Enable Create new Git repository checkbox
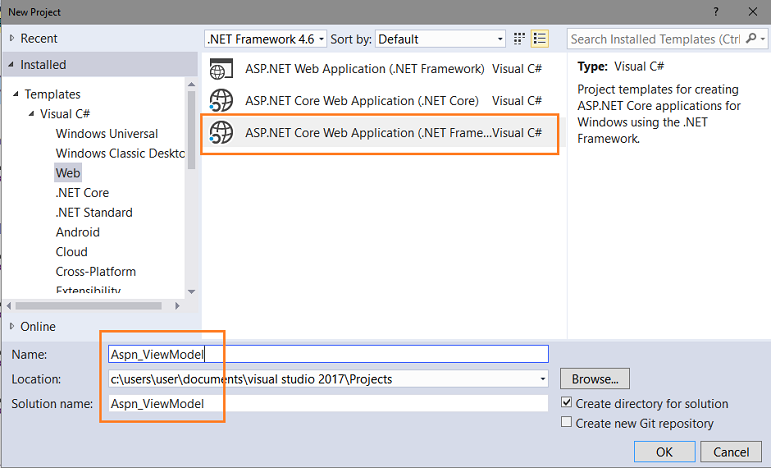The image size is (771, 468). coord(566,422)
